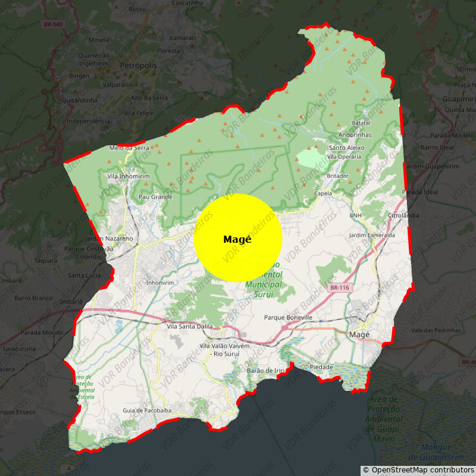Click the Barão de Iriri label

(266, 370)
